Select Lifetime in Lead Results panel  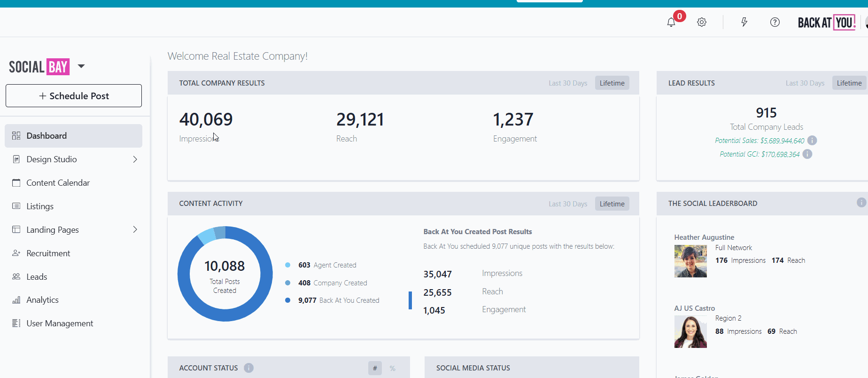pos(849,83)
